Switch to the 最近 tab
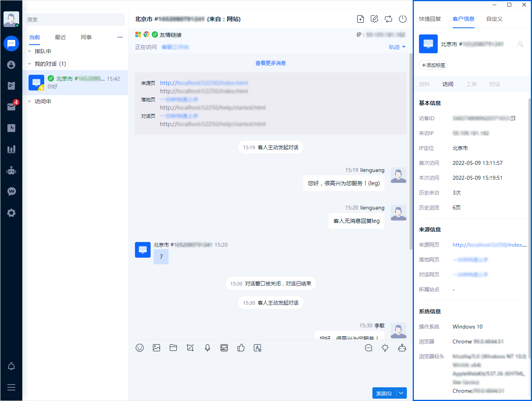Screen dimensions: 532x401 (60, 37)
